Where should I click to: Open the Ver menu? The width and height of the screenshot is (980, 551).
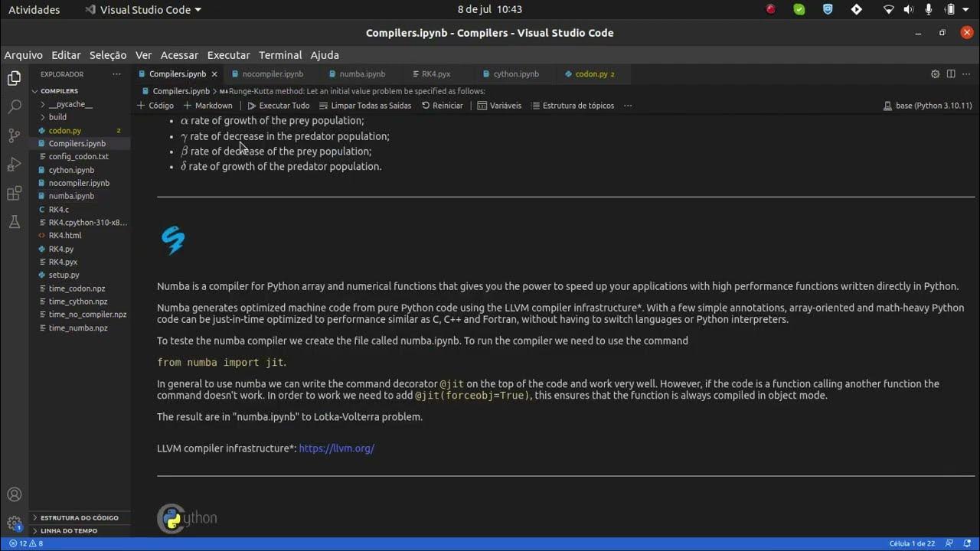[x=143, y=55]
